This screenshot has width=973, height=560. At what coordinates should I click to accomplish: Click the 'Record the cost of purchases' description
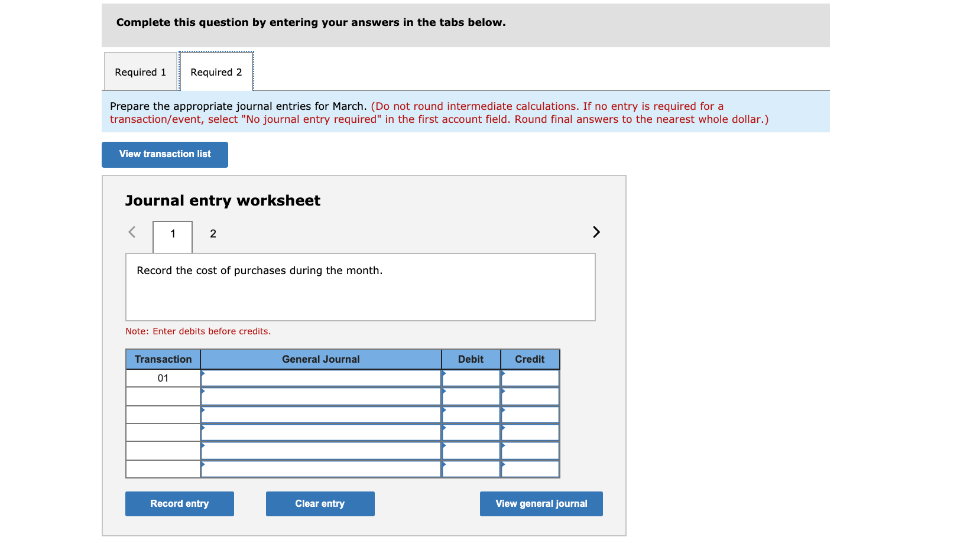260,271
